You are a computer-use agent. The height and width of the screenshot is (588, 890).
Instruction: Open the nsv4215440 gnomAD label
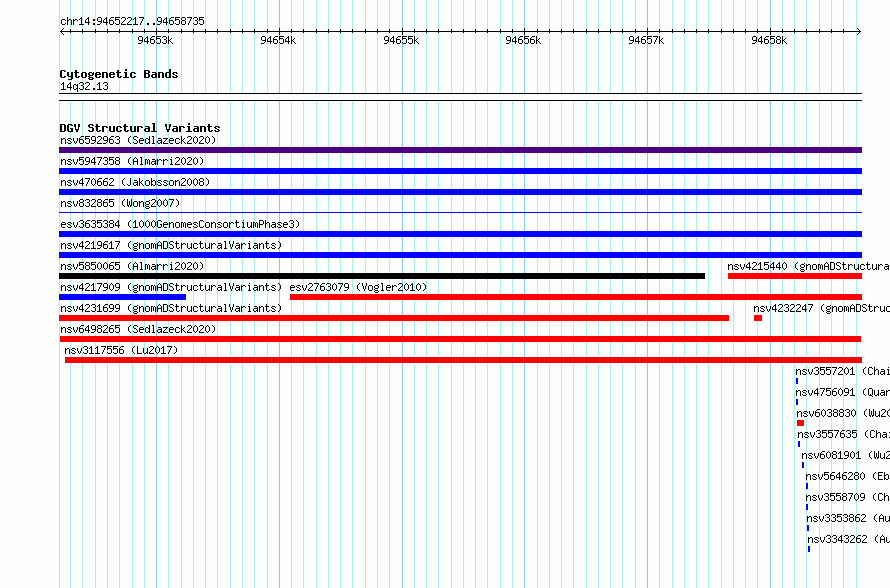[808, 266]
